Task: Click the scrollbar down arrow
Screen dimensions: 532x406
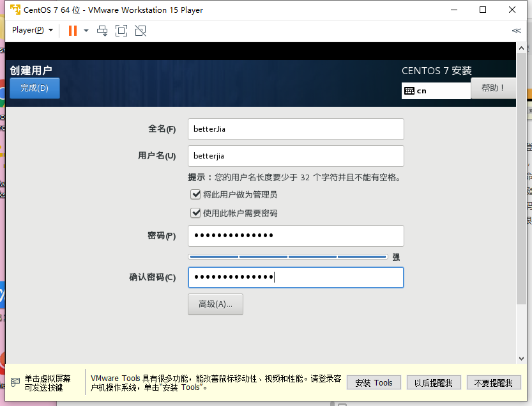Action: 521,359
